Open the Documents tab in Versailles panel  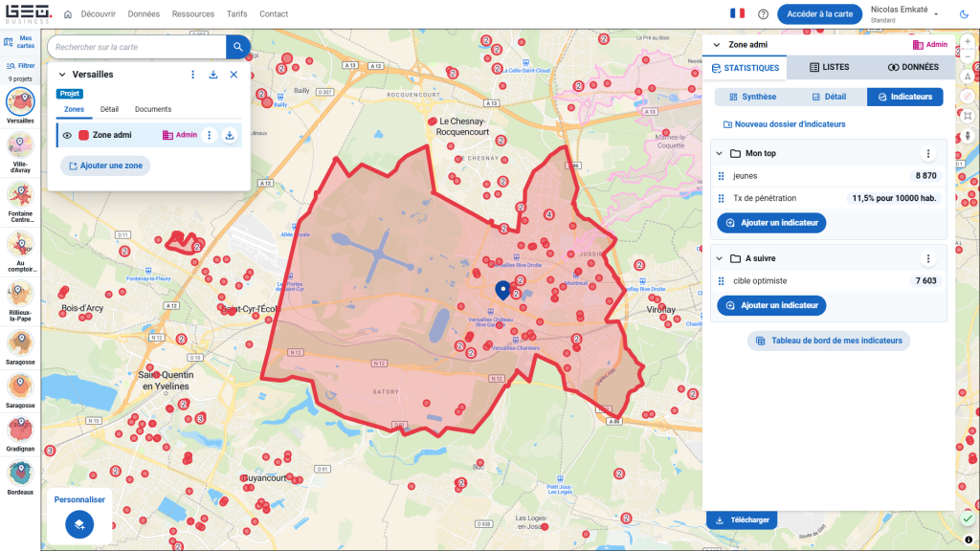153,110
